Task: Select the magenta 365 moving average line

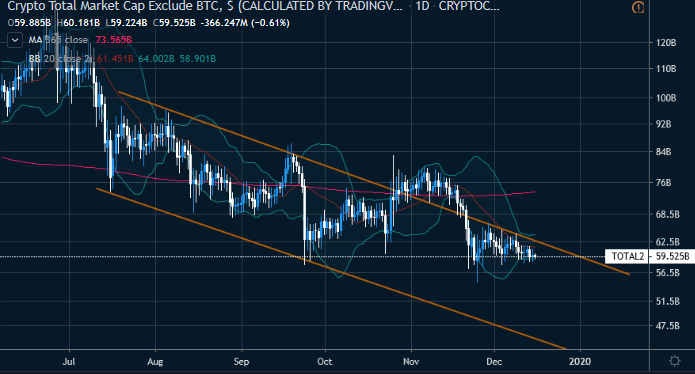Action: click(x=269, y=185)
